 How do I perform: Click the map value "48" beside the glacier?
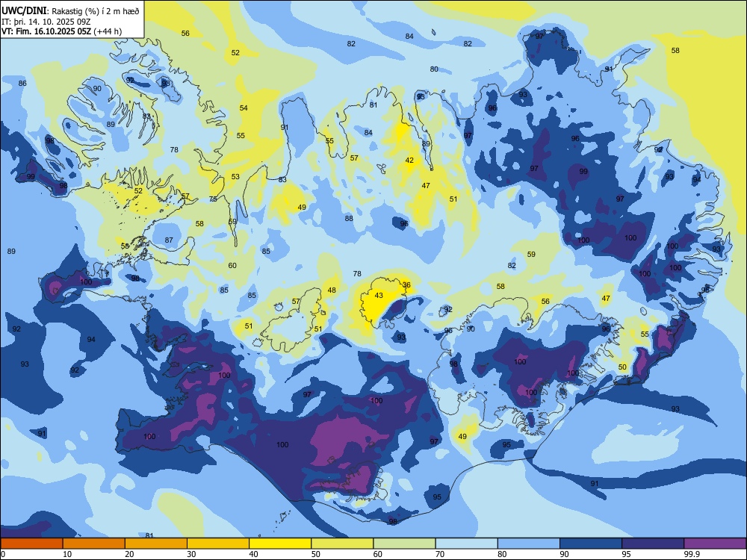click(332, 290)
